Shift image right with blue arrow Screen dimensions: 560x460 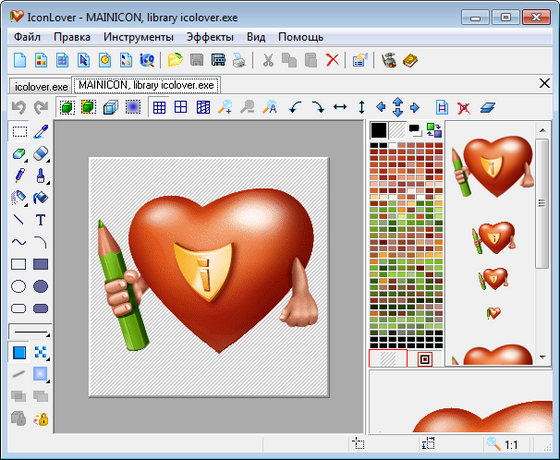[x=414, y=107]
